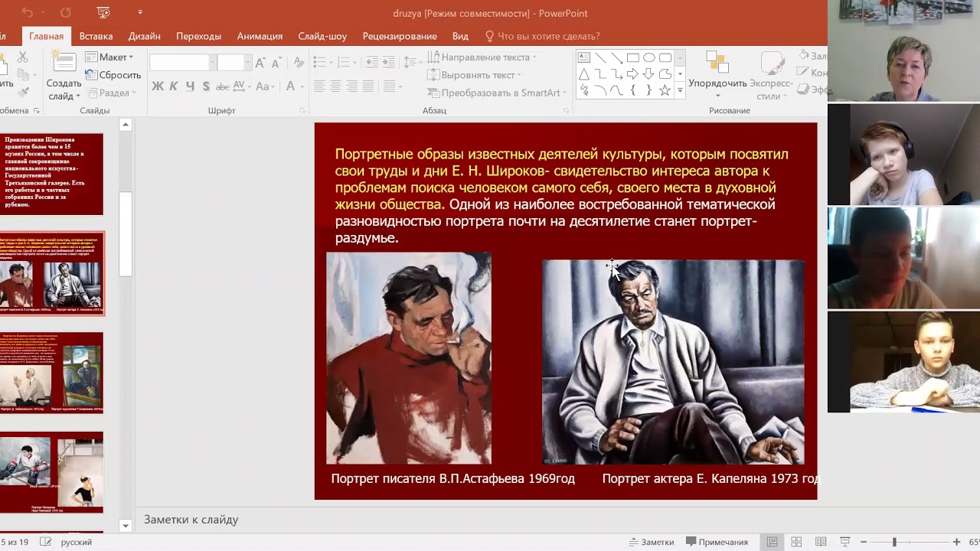980x551 pixels.
Task: Click the Redo icon in the title bar
Action: [x=65, y=12]
